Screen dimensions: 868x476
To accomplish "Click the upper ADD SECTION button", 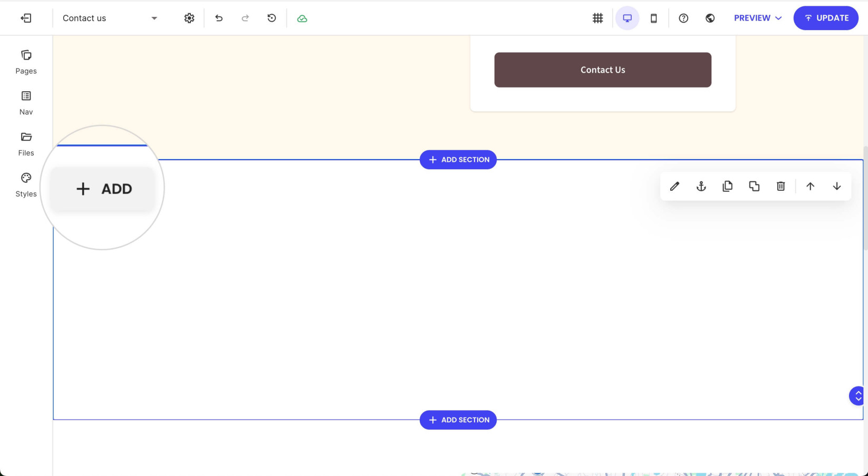I will (x=458, y=160).
